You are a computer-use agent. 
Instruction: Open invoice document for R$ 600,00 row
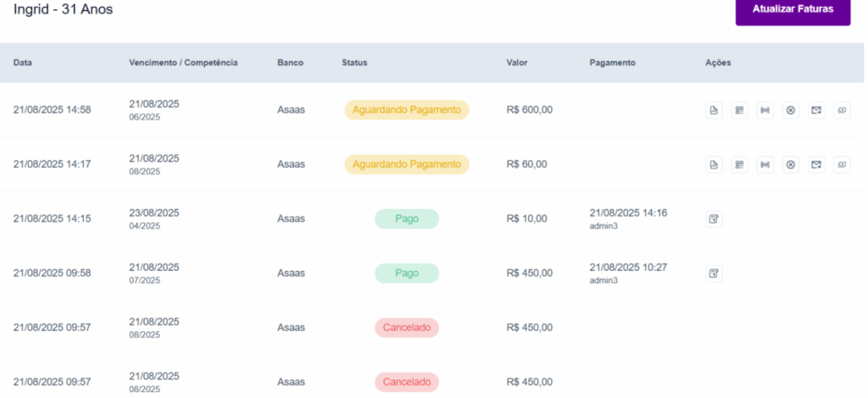[x=715, y=110]
